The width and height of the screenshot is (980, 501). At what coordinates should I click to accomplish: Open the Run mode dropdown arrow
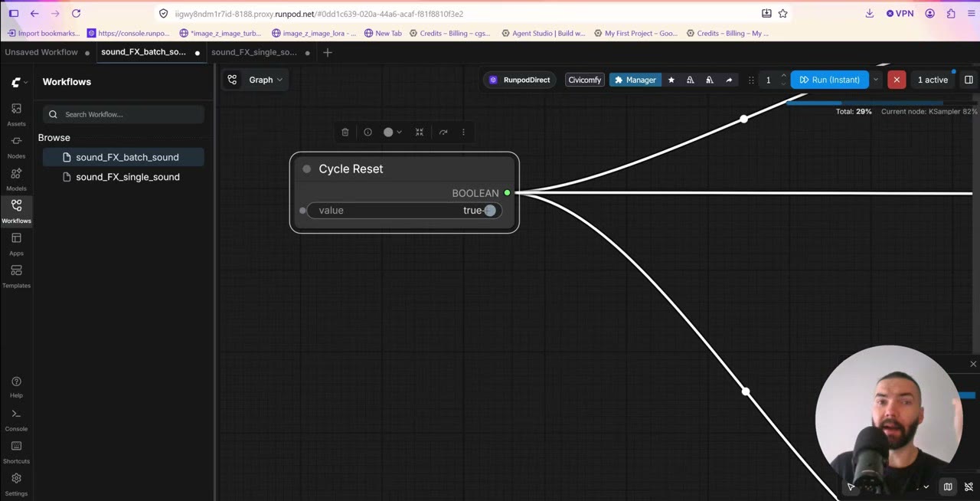pos(876,80)
